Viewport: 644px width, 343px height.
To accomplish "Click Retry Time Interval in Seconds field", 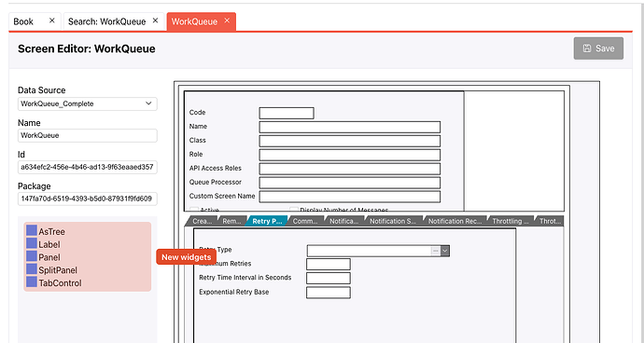I will (329, 278).
